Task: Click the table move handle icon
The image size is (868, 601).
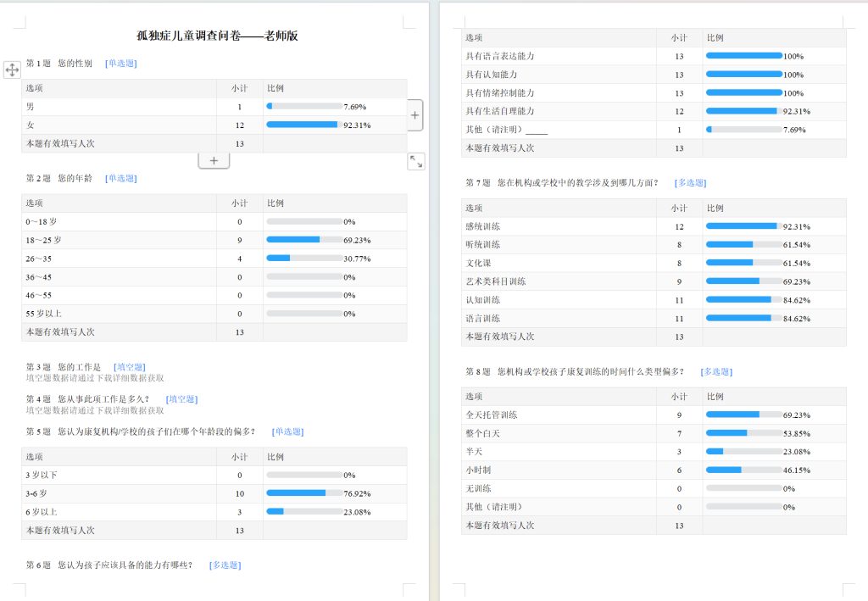Action: [x=13, y=70]
